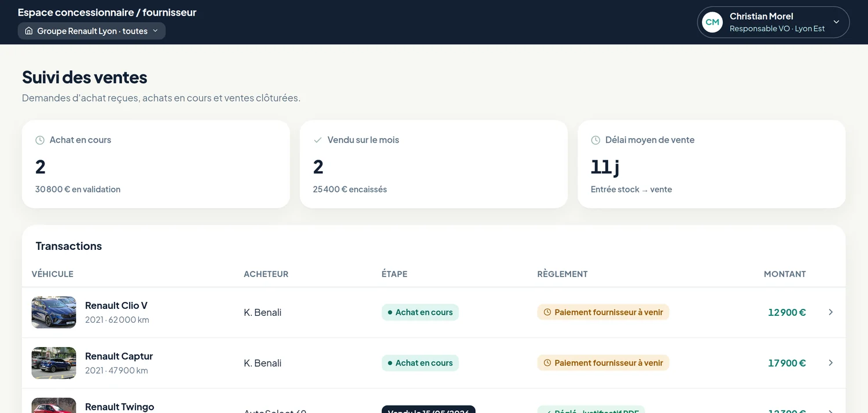The height and width of the screenshot is (413, 868).
Task: Click the Renault Captur vehicle name
Action: click(x=119, y=356)
